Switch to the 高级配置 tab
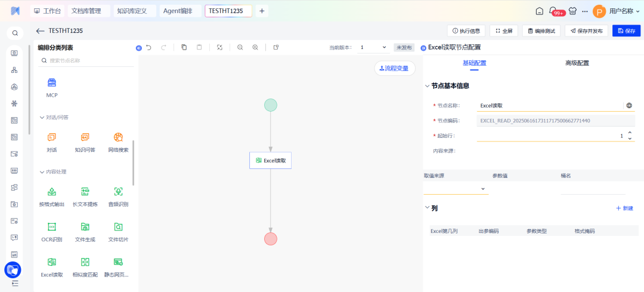Viewport: 644px width, 292px height. tap(577, 63)
